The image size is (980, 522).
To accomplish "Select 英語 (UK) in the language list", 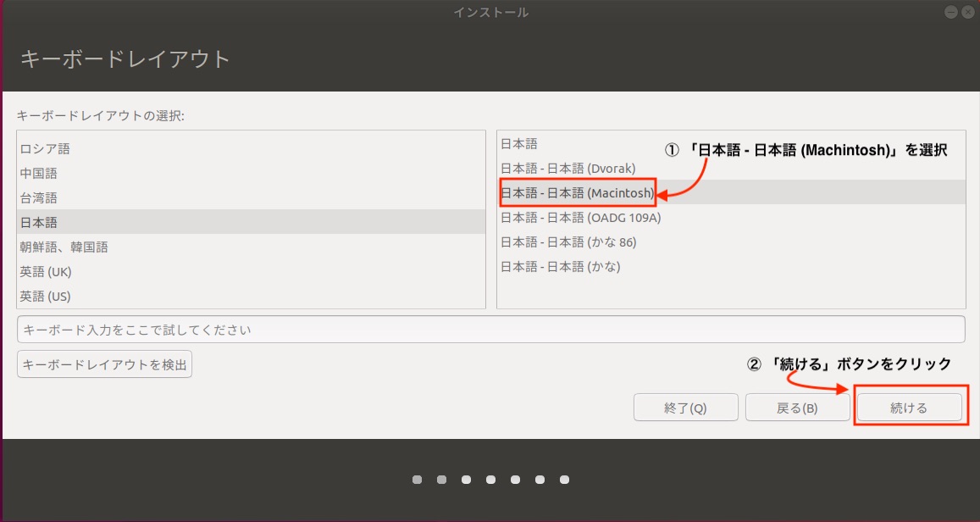I will [252, 271].
